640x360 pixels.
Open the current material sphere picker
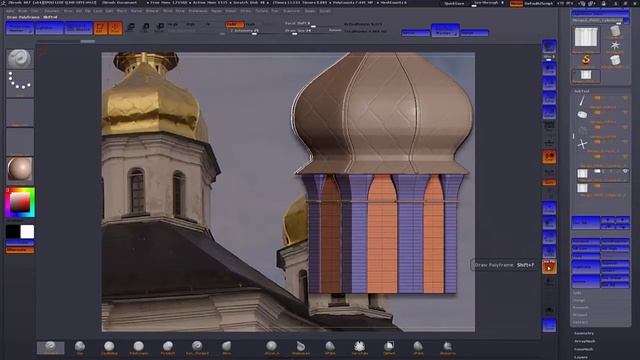[20, 169]
